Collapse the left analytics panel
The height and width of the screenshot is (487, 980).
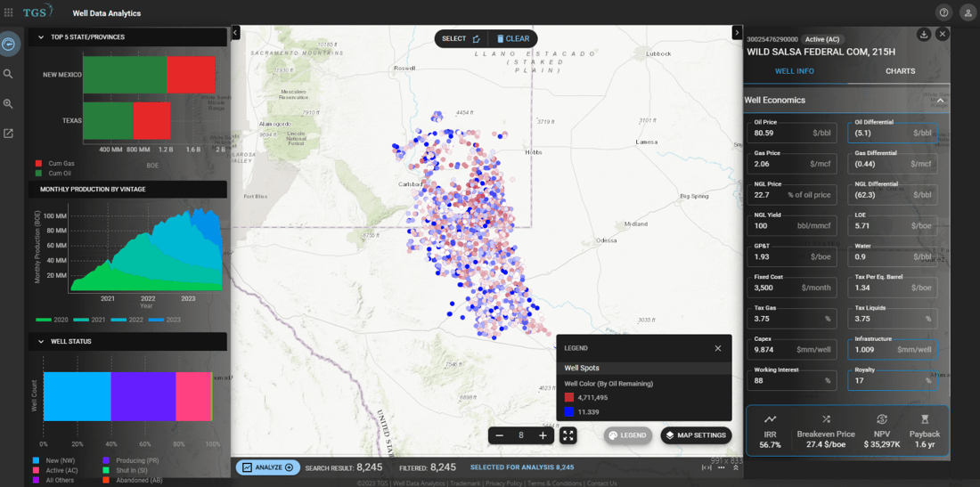pyautogui.click(x=236, y=33)
